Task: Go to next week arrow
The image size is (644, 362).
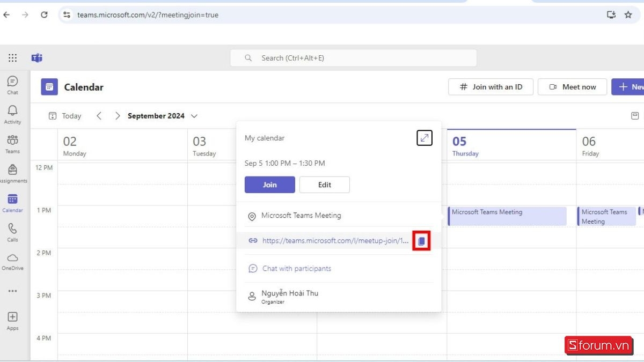Action: tap(118, 116)
